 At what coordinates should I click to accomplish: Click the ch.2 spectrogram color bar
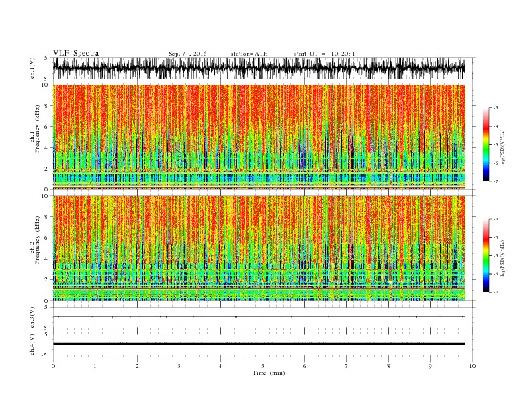coord(486,255)
